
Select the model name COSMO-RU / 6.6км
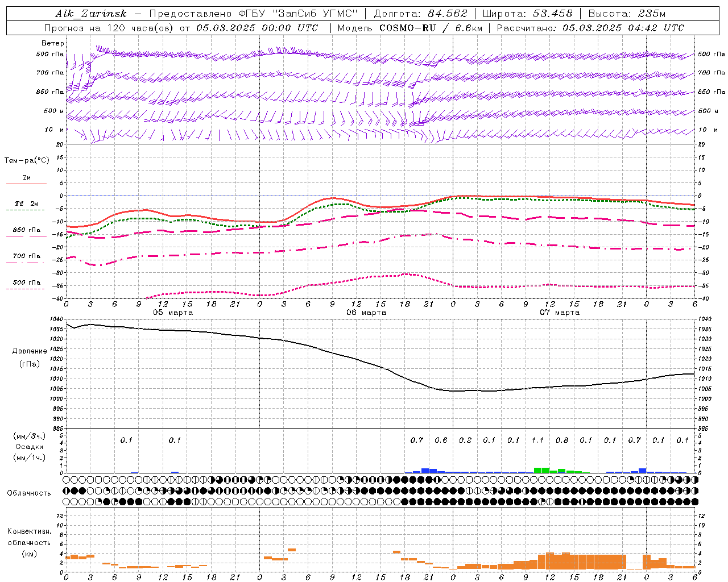[x=431, y=28]
